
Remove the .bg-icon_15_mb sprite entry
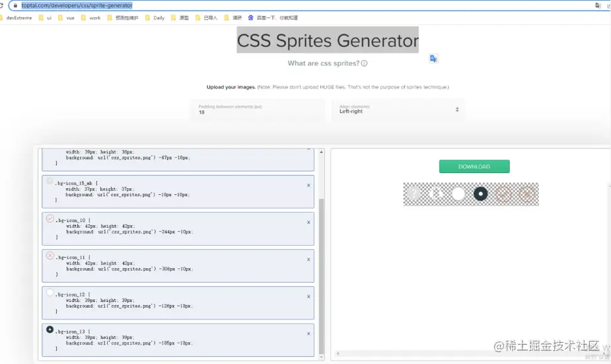308,186
